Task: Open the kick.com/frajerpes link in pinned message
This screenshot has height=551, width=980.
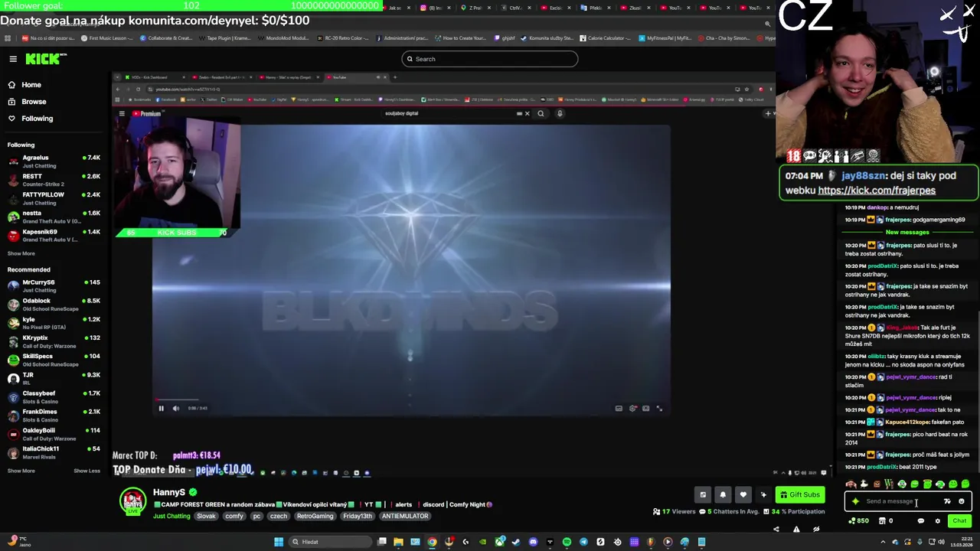Action: (x=877, y=191)
